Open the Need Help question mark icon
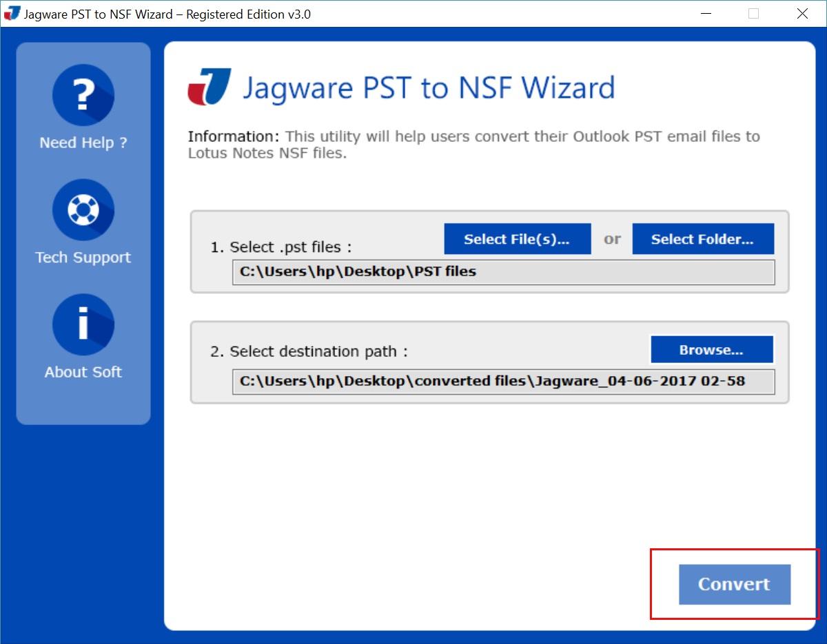 click(x=83, y=95)
